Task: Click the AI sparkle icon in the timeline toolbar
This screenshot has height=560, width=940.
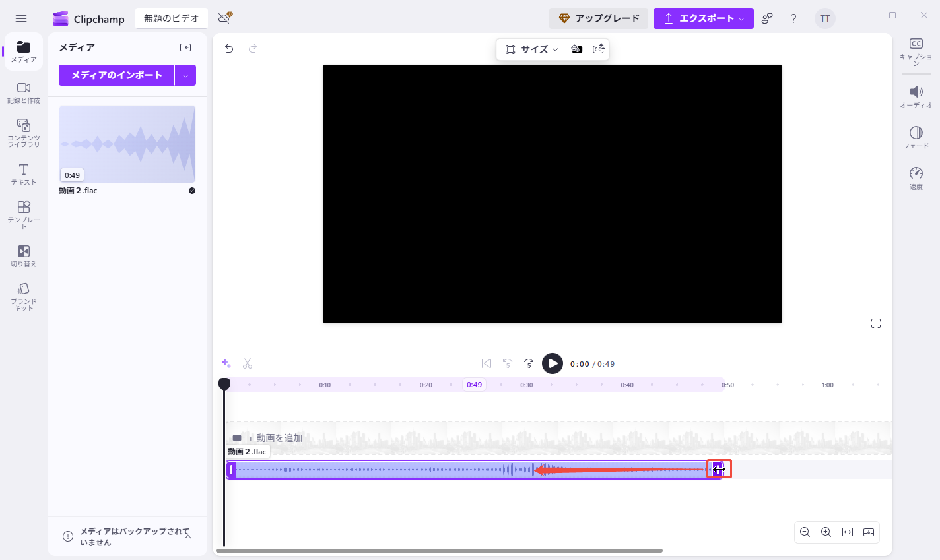Action: (x=226, y=363)
